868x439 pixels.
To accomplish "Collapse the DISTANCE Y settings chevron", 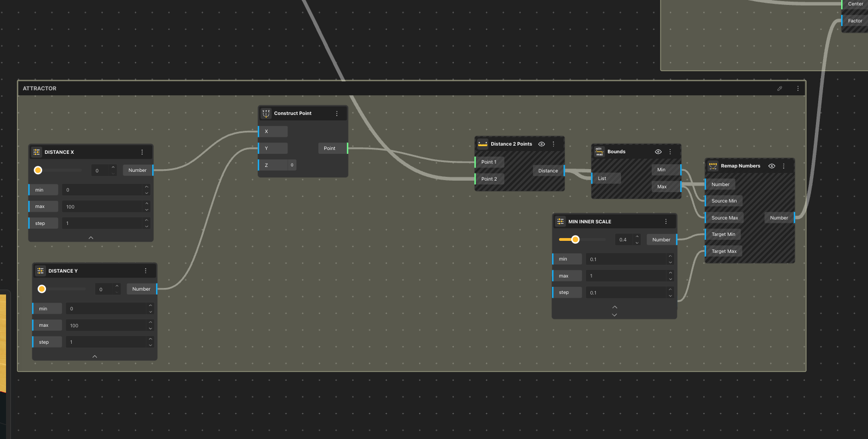I will pyautogui.click(x=95, y=356).
